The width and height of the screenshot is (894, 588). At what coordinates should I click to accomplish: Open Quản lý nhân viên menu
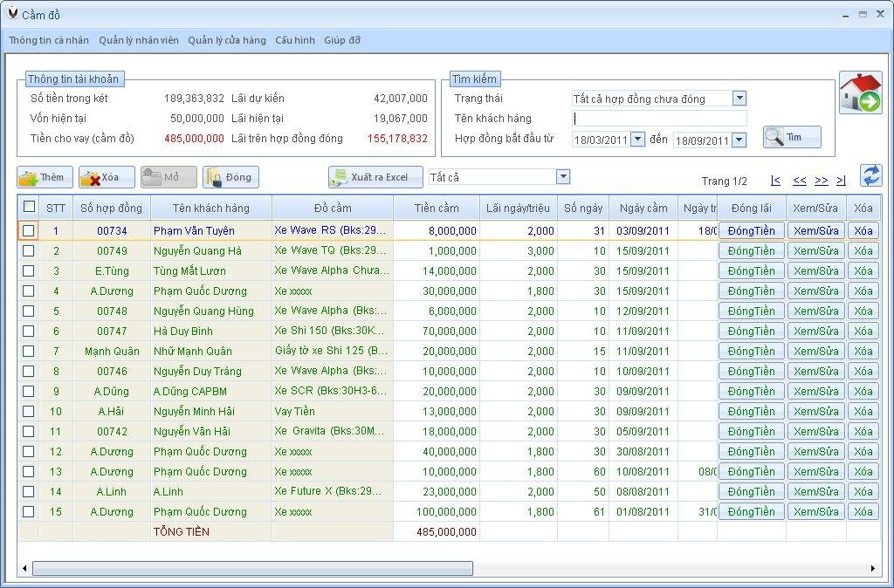point(139,40)
